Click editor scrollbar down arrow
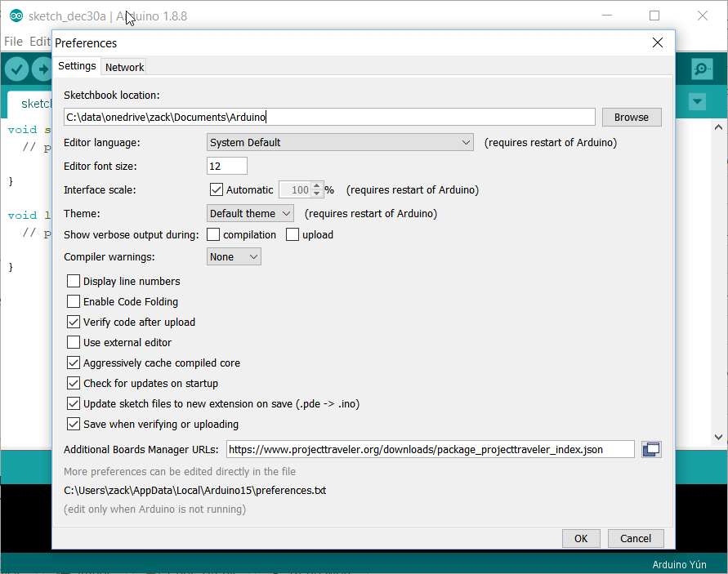Viewport: 728px width, 574px height. click(x=718, y=437)
